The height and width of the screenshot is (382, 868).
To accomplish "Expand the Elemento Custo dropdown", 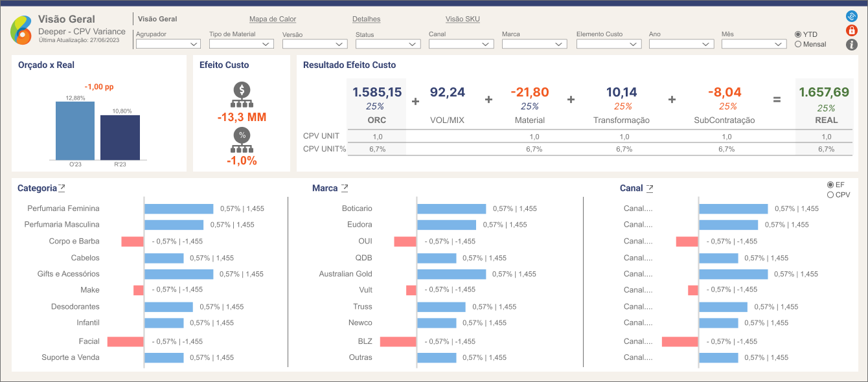I will click(609, 44).
